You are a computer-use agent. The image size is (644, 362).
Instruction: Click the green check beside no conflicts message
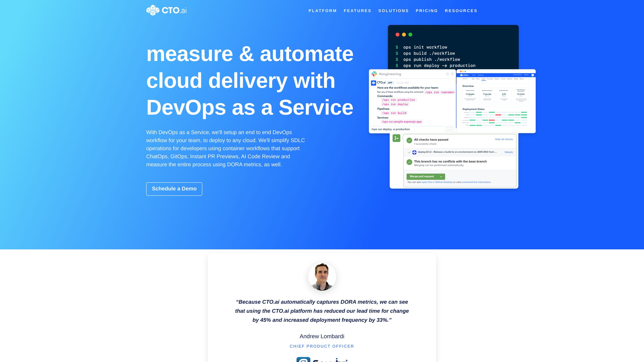[409, 162]
